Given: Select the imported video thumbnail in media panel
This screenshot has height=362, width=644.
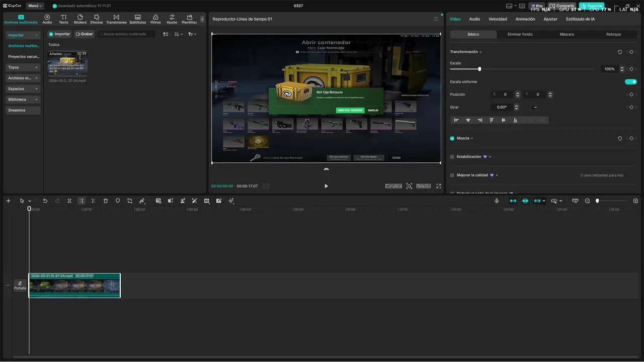Looking at the screenshot, I should pos(67,63).
